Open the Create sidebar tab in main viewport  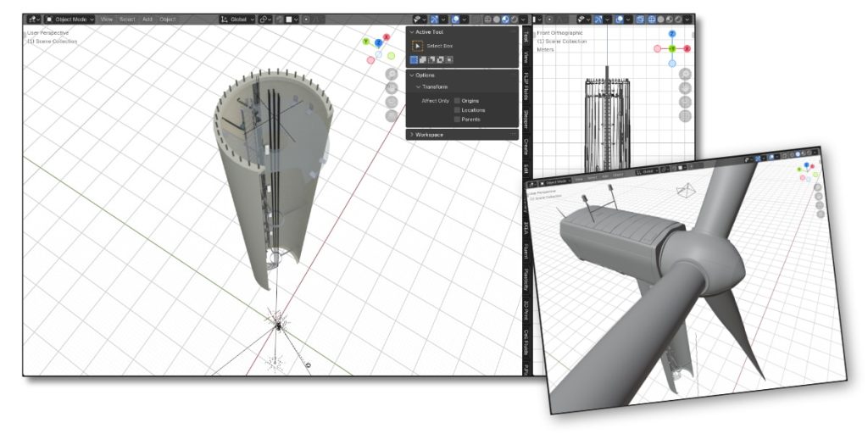point(526,147)
